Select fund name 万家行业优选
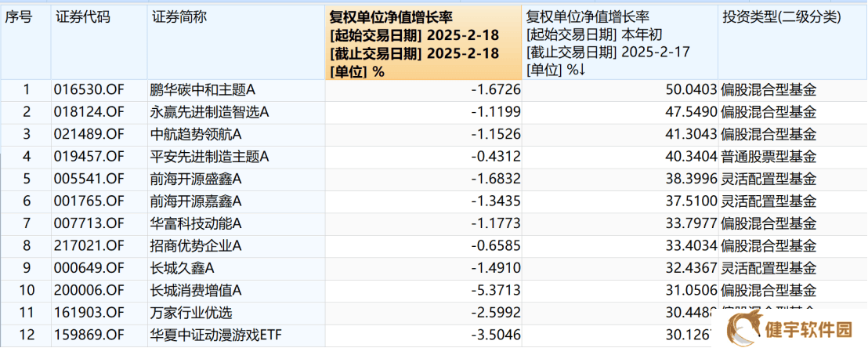Image resolution: width=868 pixels, height=348 pixels. tap(191, 313)
